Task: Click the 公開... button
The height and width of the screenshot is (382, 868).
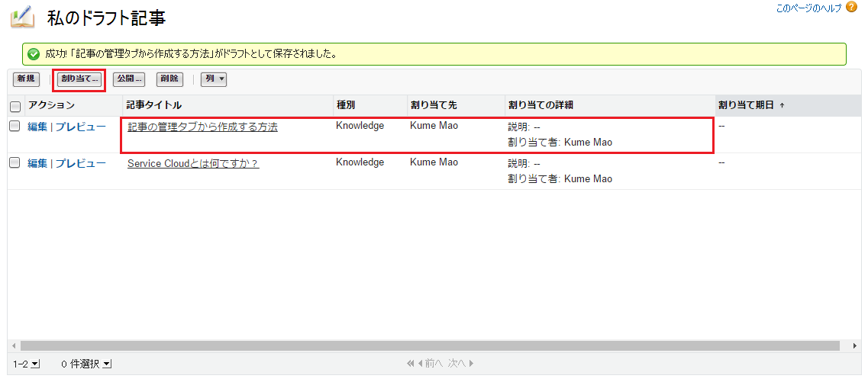Action: click(x=129, y=79)
